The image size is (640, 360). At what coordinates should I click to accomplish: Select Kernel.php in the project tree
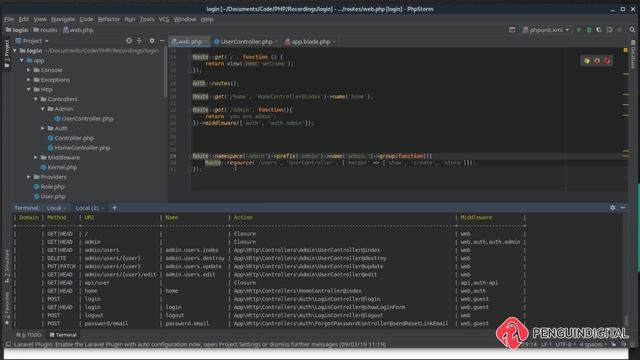coord(59,167)
